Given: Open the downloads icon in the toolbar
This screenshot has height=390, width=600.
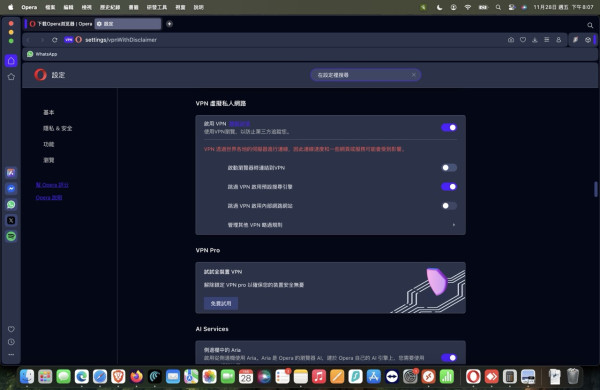Looking at the screenshot, I should (535, 40).
